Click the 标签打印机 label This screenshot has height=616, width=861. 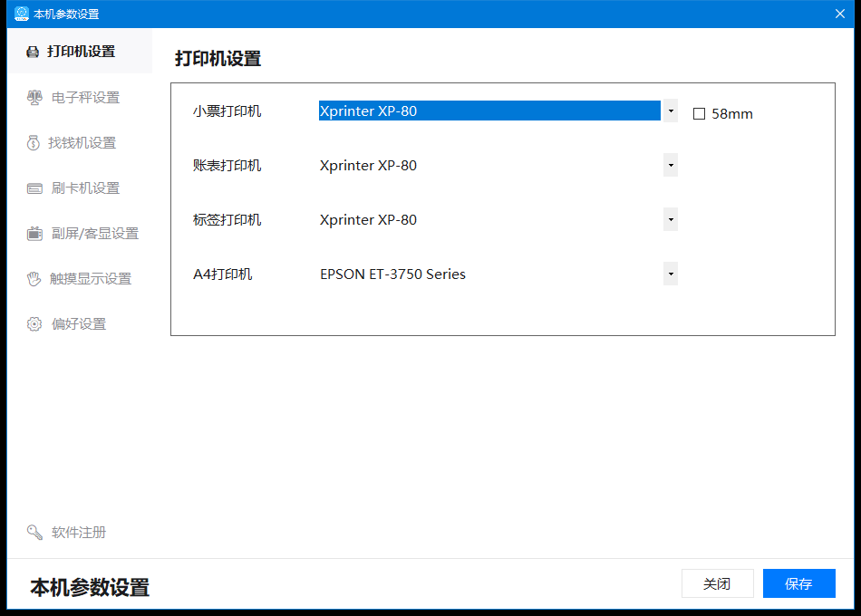(x=227, y=219)
